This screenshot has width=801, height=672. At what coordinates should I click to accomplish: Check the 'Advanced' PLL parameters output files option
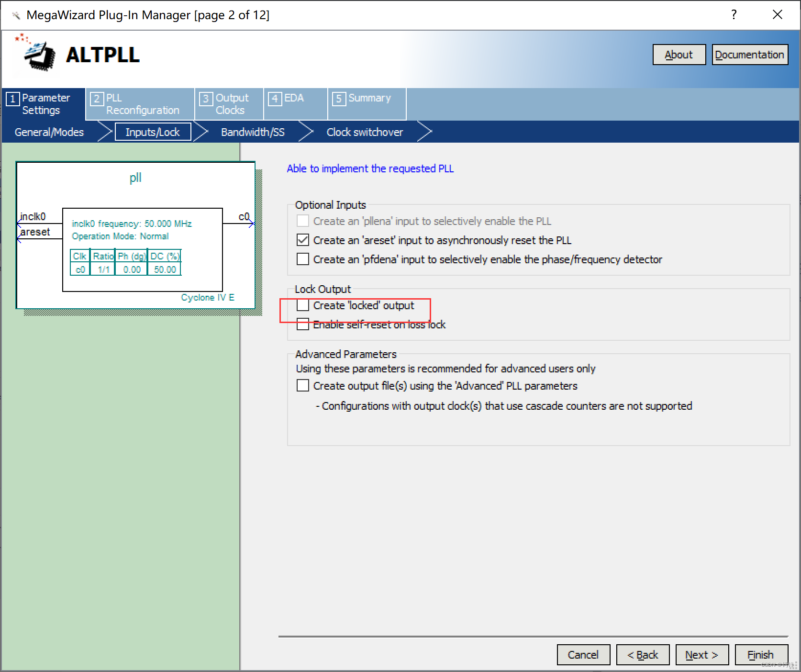[x=302, y=385]
